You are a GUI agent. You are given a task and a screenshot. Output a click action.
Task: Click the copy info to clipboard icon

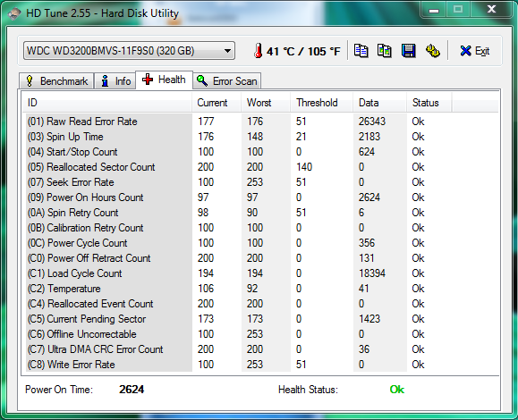[x=361, y=51]
